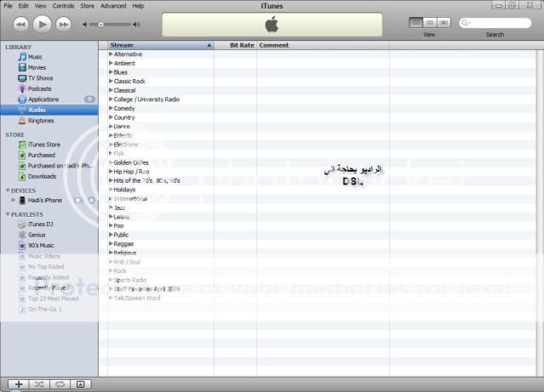Expand the Jazz stream category

111,207
